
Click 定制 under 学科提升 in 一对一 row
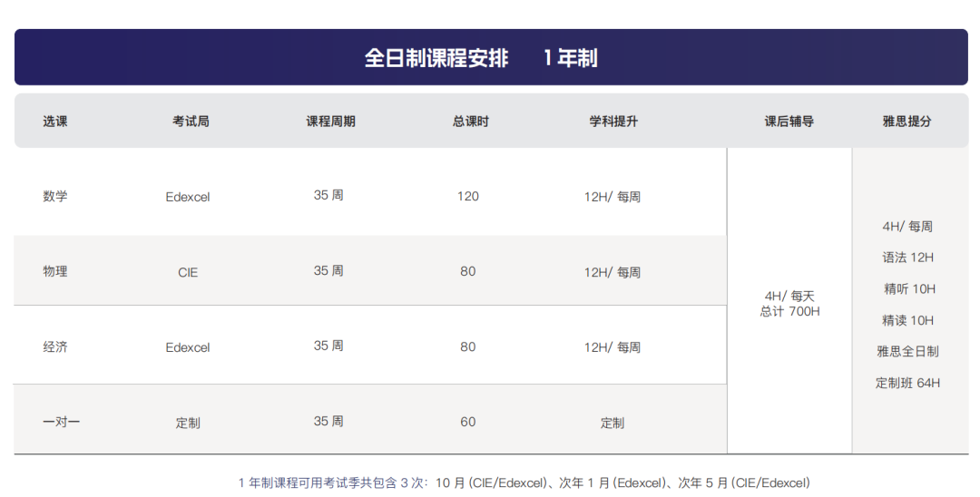point(612,423)
